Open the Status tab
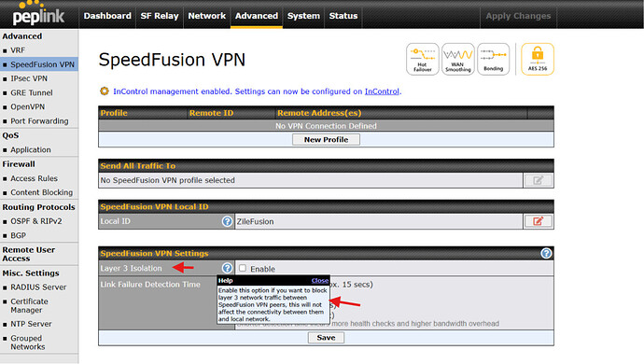Image resolution: width=644 pixels, height=364 pixels. pyautogui.click(x=343, y=16)
